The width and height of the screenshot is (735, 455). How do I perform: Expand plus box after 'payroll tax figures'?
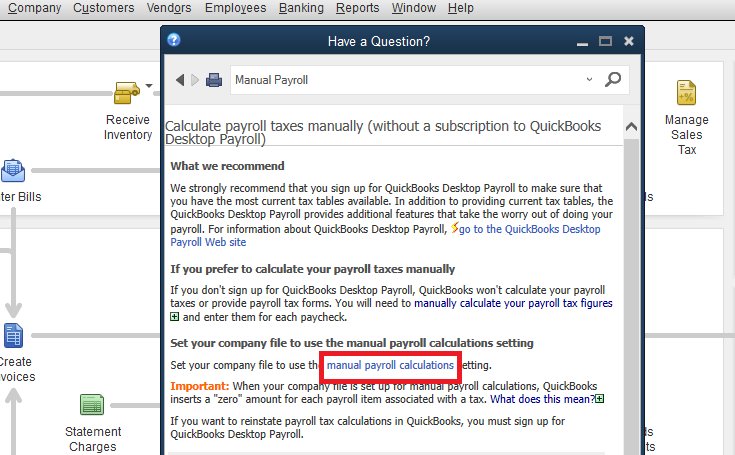tap(175, 317)
